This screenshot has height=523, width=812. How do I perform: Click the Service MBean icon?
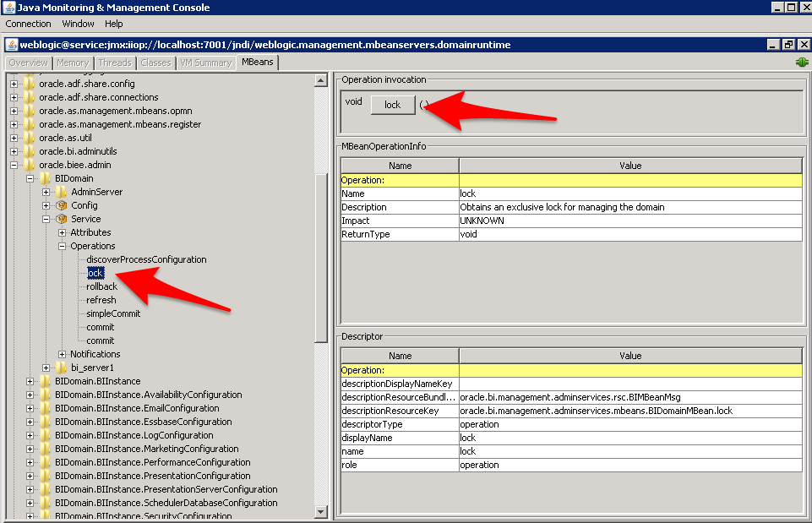61,219
